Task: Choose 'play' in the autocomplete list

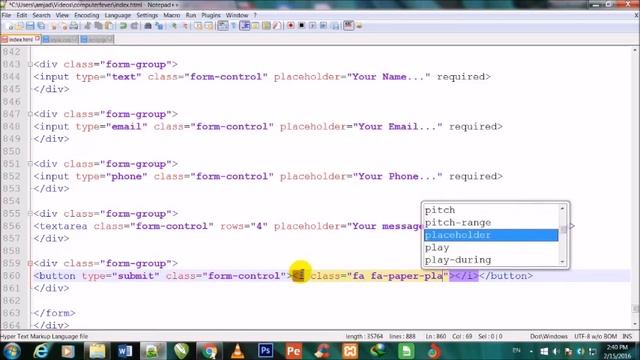Action: pos(491,248)
